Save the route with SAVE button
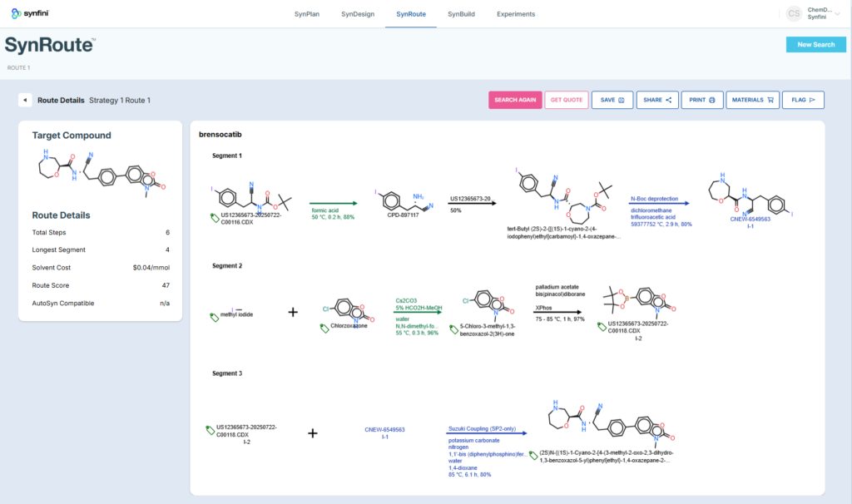This screenshot has width=852, height=504. [612, 100]
